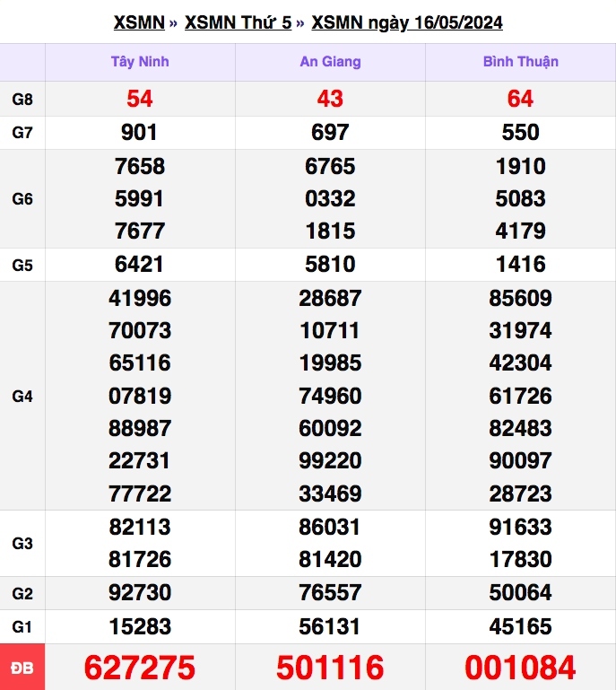Screen dimensions: 616x690
Task: Select Tây Ninh G7 number 901
Action: click(139, 133)
